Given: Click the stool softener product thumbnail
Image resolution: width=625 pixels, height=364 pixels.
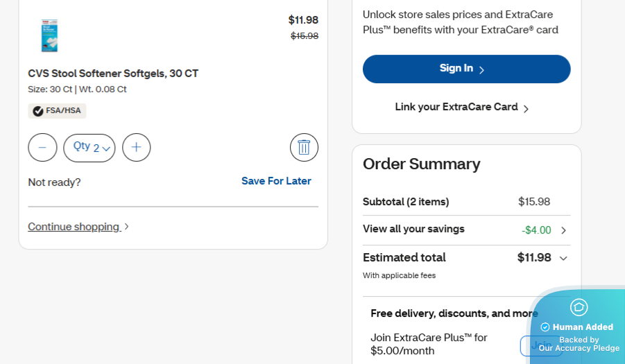Looking at the screenshot, I should coord(49,35).
